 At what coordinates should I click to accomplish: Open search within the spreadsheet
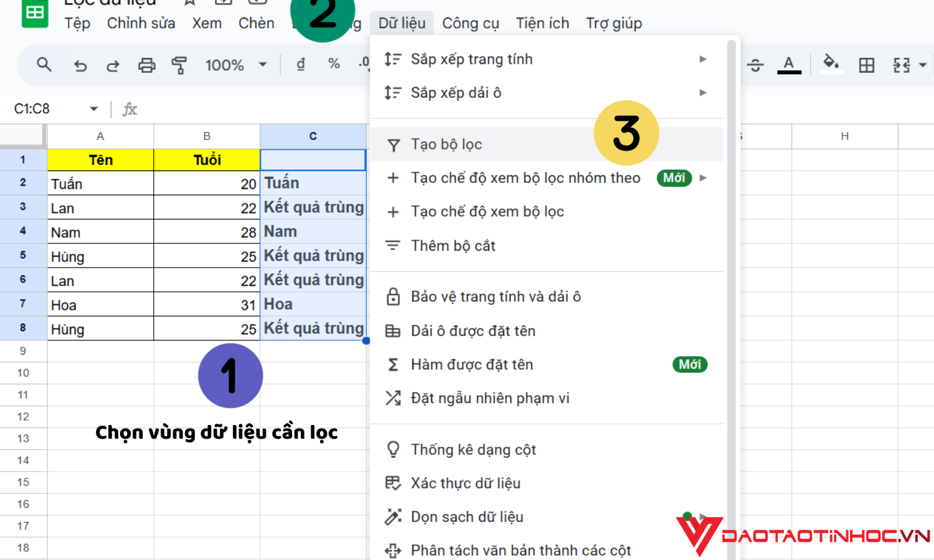pos(44,64)
